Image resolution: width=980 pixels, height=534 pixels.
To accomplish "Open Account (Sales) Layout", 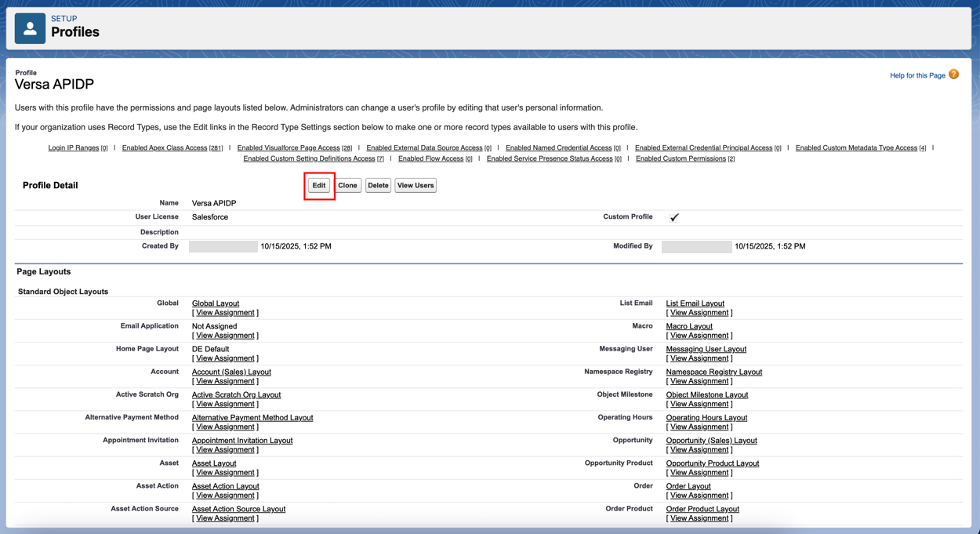I will (x=231, y=372).
